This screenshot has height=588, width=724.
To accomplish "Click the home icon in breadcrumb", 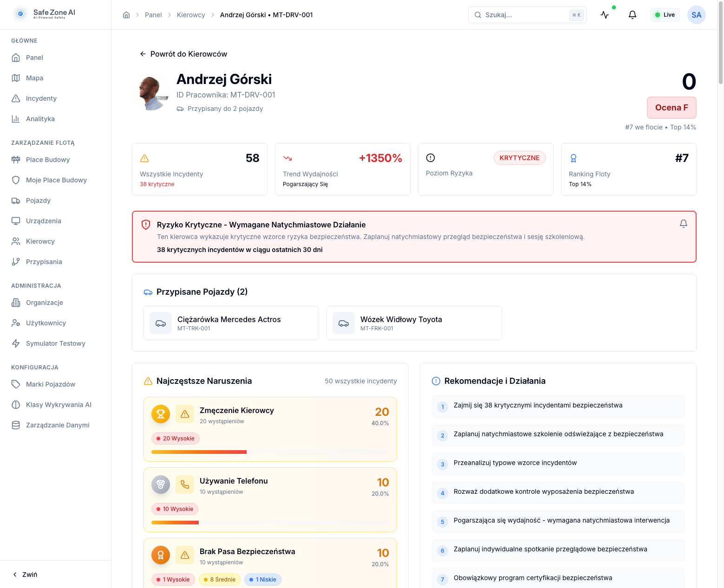I will point(126,15).
